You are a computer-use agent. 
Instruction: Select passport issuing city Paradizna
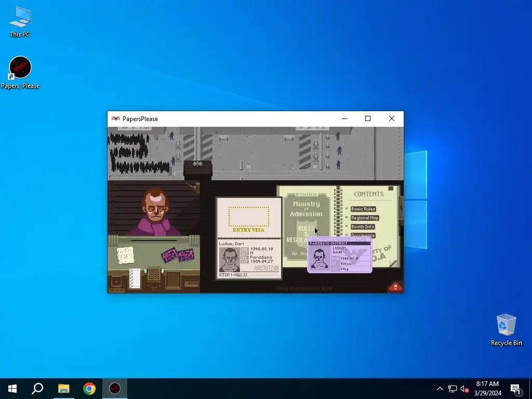coord(261,258)
